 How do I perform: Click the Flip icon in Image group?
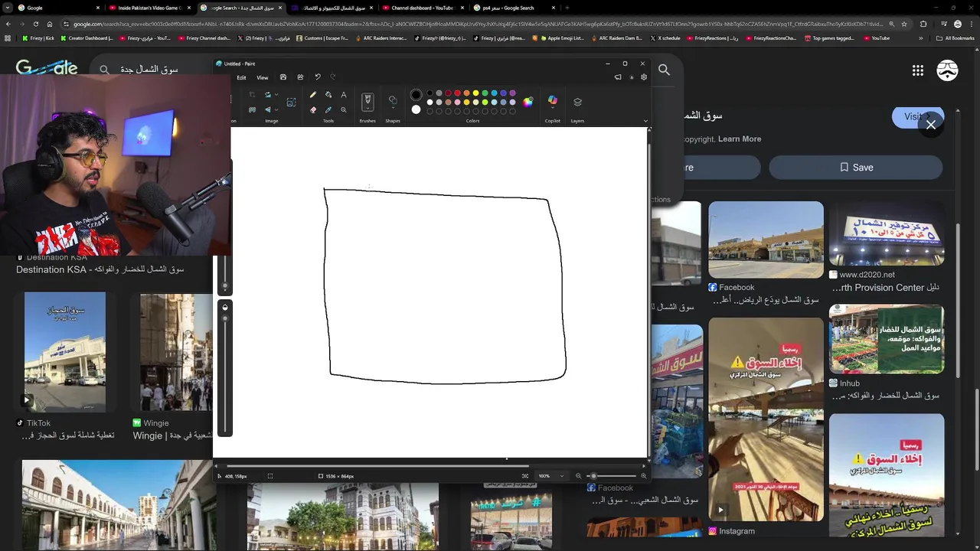(268, 109)
